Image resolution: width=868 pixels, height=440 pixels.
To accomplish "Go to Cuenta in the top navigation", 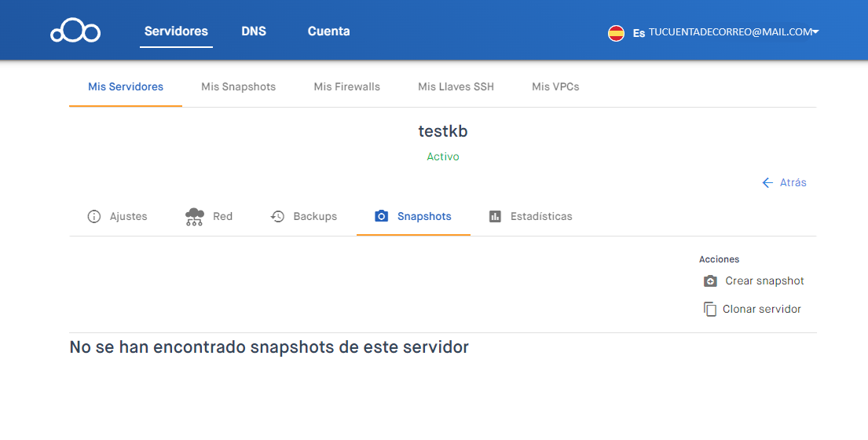I will [x=328, y=31].
